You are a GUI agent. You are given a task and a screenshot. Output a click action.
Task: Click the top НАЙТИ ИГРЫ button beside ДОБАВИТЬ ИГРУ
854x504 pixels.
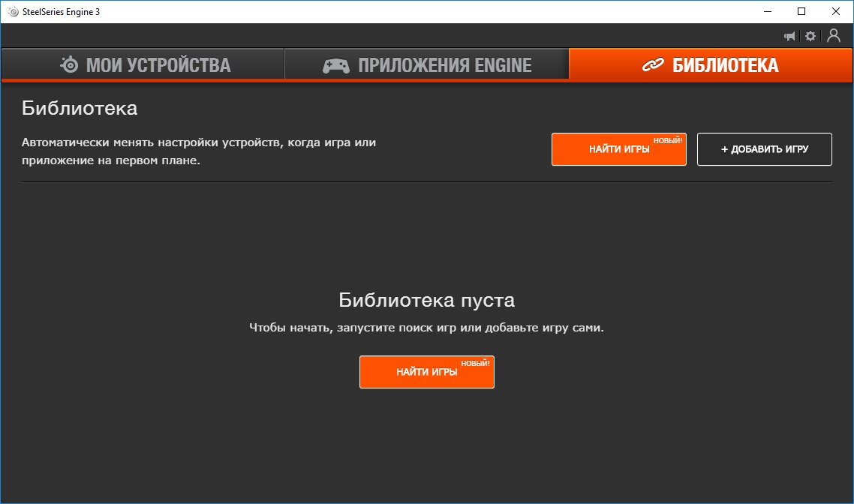tap(618, 149)
